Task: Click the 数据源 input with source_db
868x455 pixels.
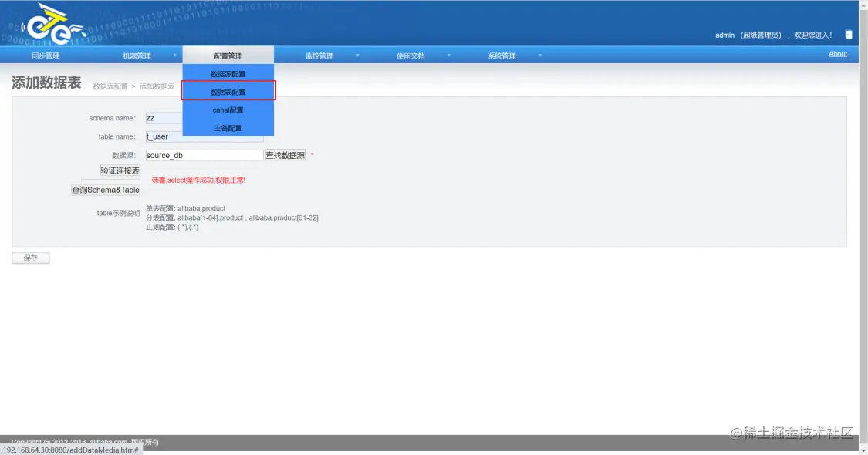Action: coord(204,156)
